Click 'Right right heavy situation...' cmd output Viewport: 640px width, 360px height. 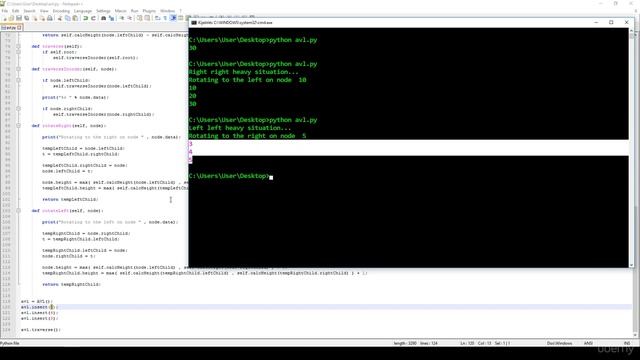(x=243, y=72)
